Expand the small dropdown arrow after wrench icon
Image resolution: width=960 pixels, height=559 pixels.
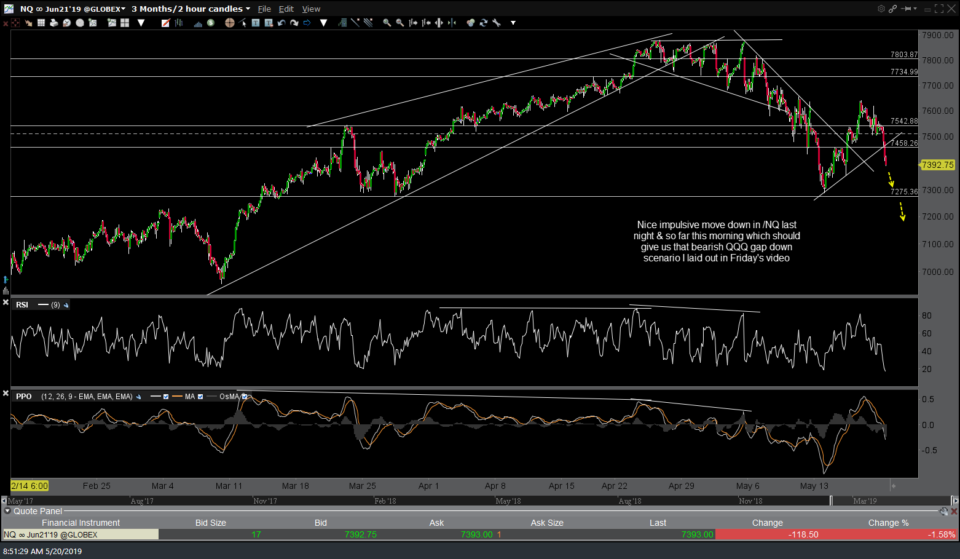point(513,23)
